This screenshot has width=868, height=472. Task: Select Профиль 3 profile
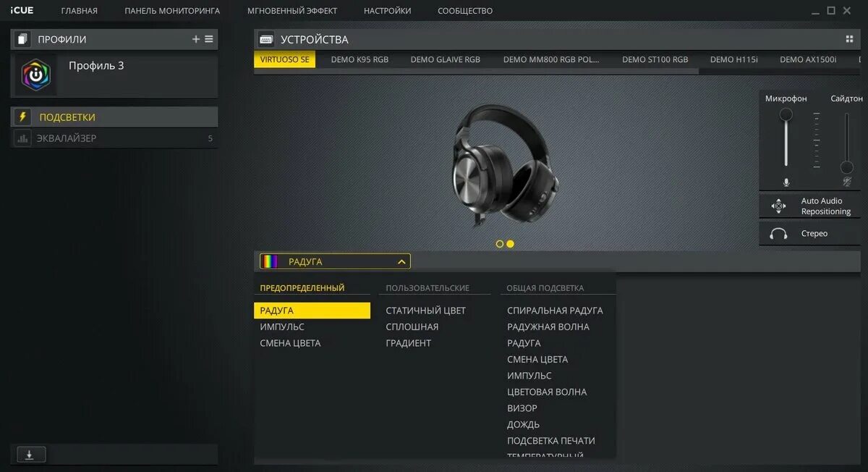(x=114, y=75)
